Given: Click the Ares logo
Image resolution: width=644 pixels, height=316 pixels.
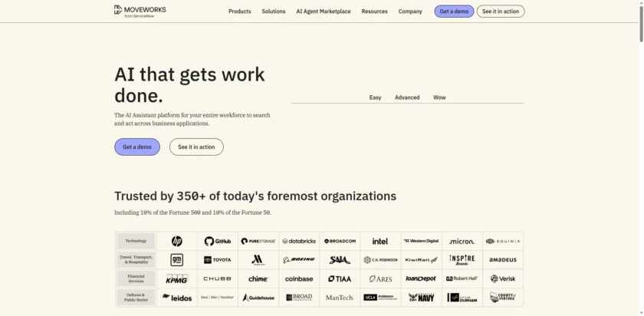Looking at the screenshot, I should (x=380, y=279).
